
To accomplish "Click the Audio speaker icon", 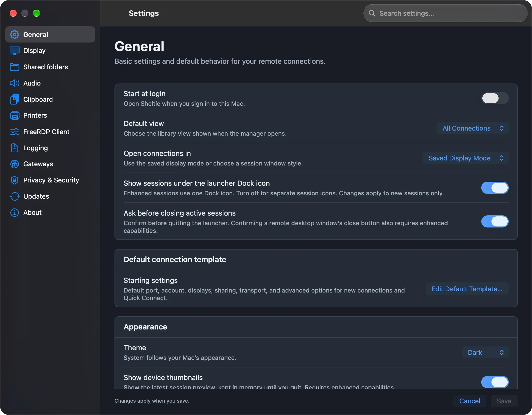I will [14, 83].
